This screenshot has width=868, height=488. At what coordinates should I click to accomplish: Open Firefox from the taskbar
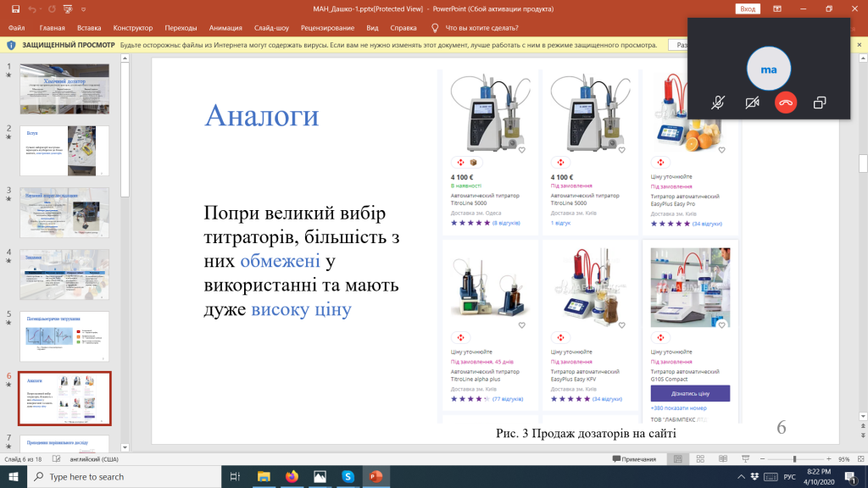292,476
